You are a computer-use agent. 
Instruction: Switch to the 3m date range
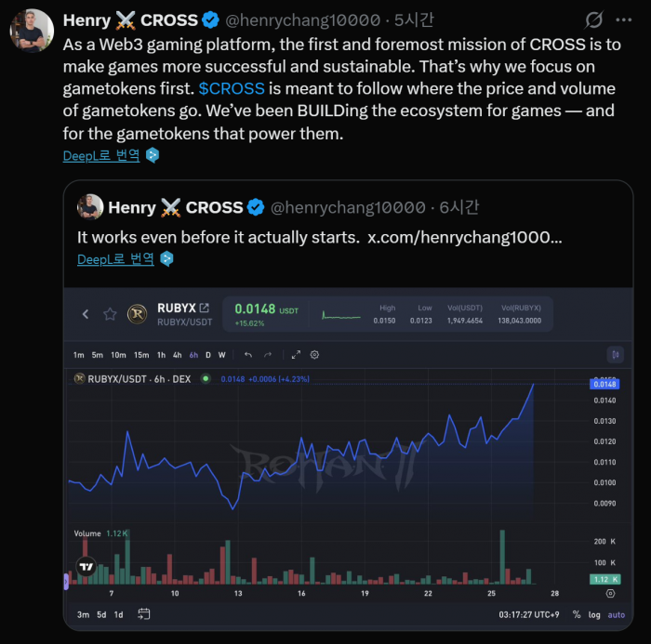point(83,614)
